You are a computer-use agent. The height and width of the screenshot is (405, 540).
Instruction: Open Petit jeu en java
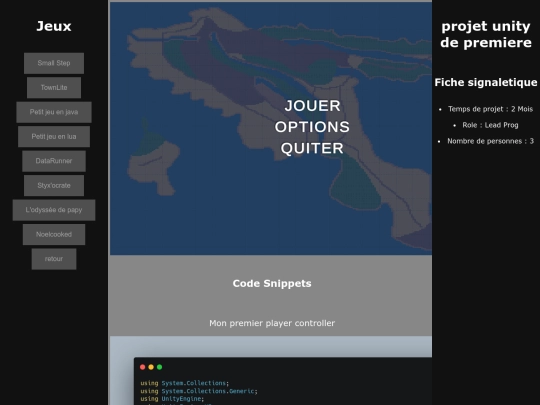(54, 112)
